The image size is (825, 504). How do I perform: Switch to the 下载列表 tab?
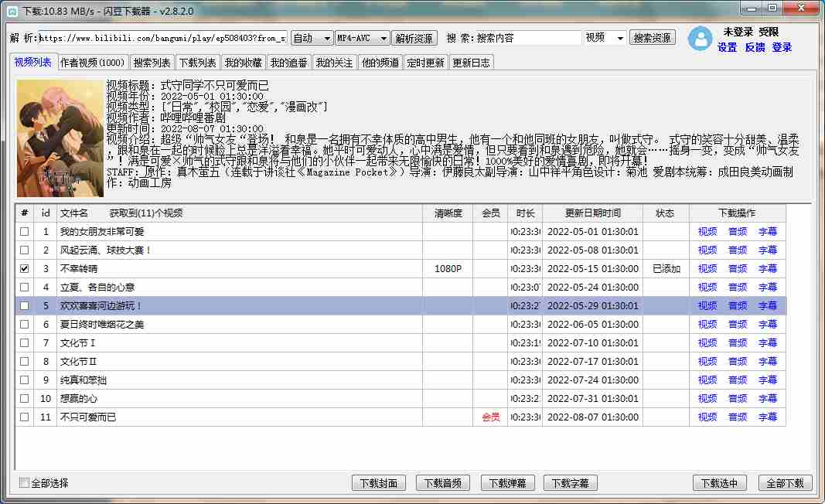pos(197,63)
